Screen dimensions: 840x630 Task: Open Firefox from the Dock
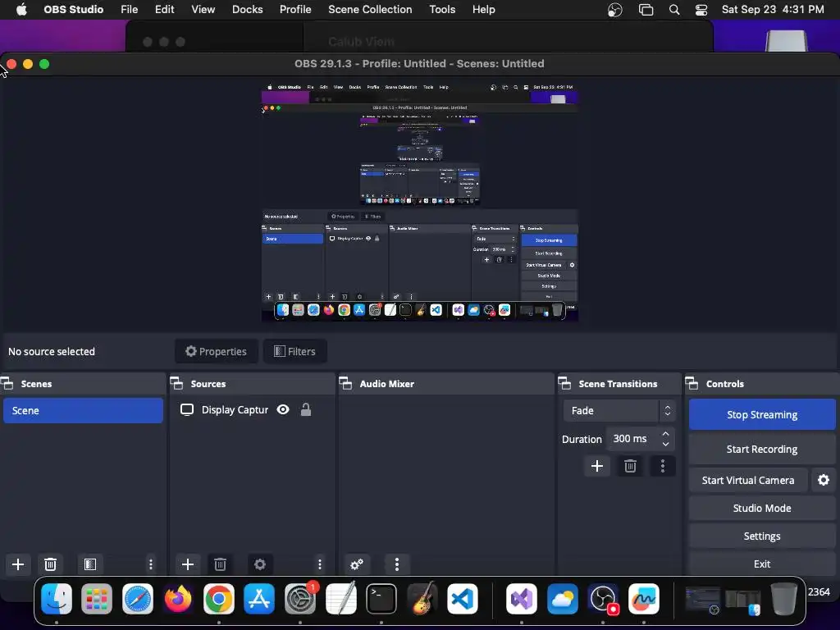pos(178,599)
